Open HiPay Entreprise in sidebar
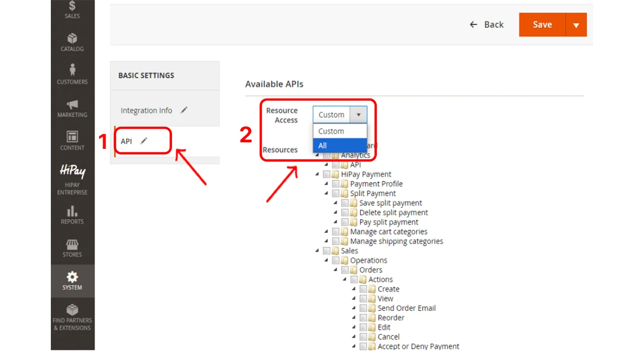This screenshot has width=644, height=351. [x=72, y=179]
